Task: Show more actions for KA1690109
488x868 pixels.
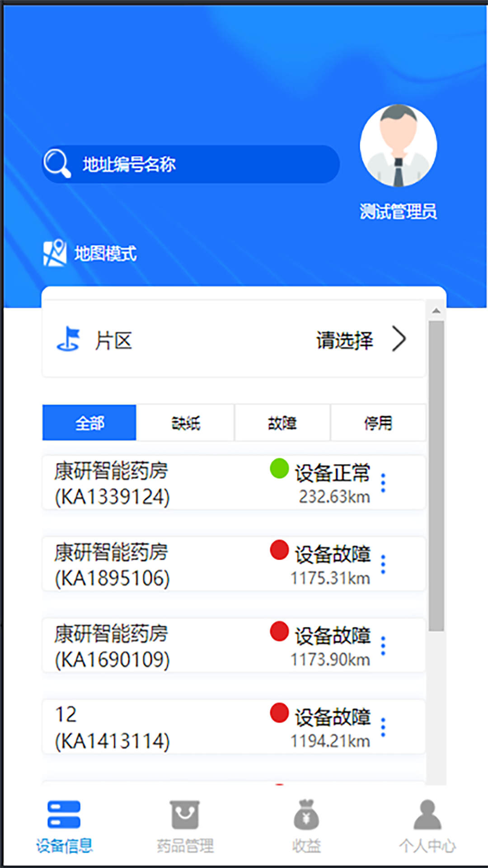Action: (x=383, y=646)
